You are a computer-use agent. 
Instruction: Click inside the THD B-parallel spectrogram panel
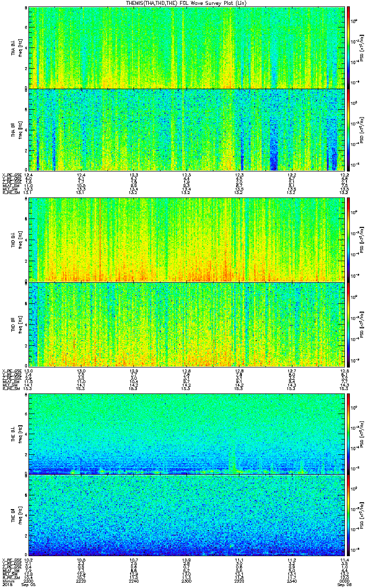187,324
